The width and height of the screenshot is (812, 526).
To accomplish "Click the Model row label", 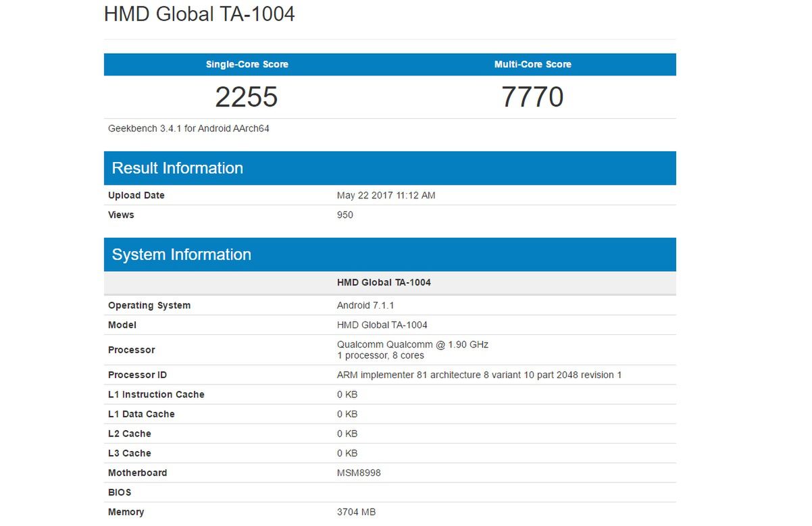I will coord(122,325).
